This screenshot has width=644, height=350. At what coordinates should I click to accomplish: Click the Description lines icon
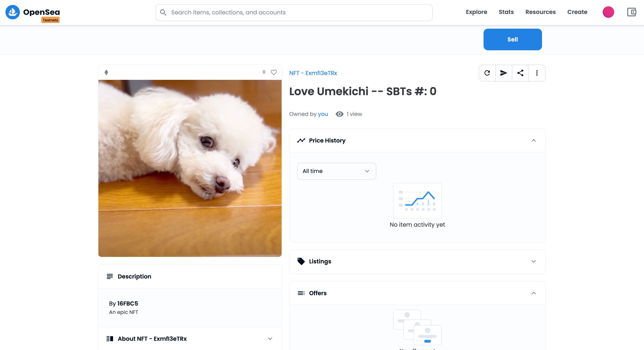click(x=110, y=276)
